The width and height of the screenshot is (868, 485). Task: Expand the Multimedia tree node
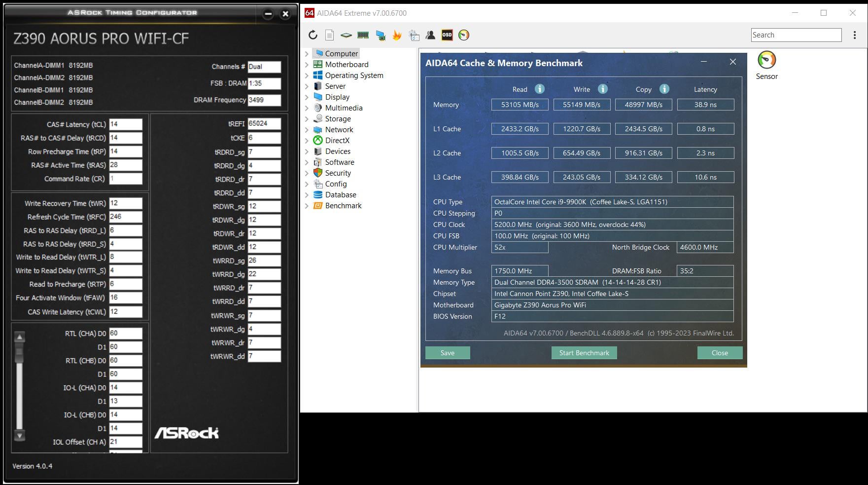(307, 108)
